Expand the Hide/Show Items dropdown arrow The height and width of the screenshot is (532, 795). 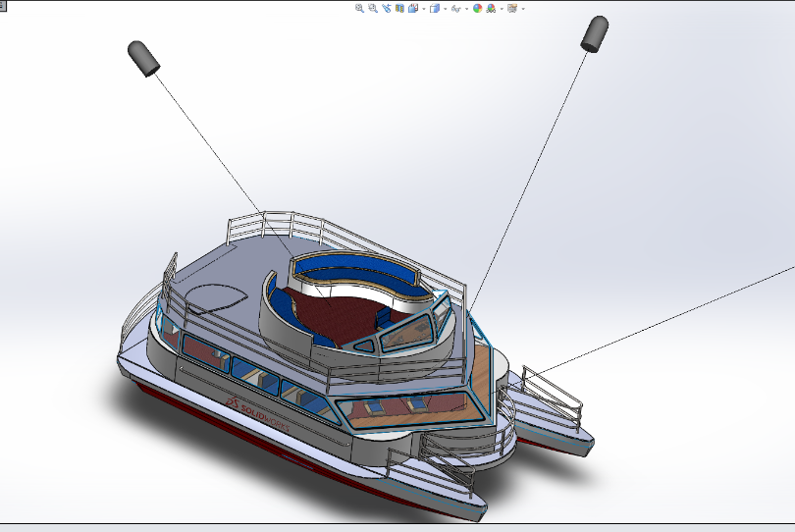466,9
